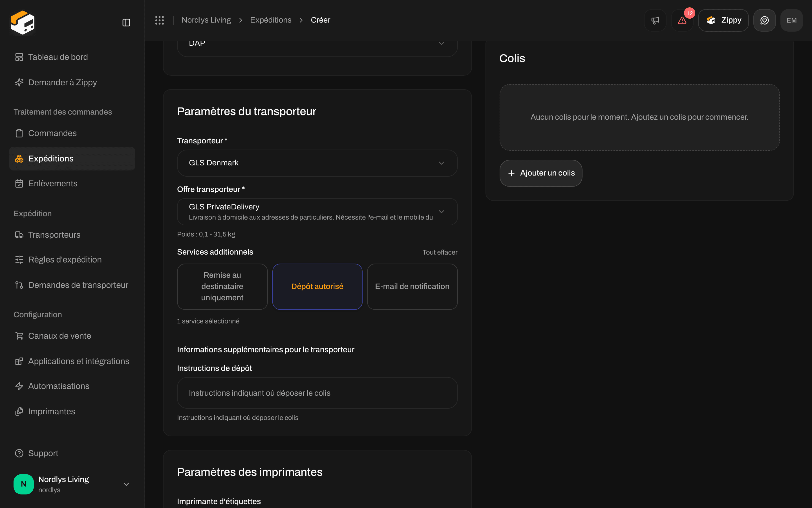Click the calendar icon beside Enlèvements
Image resolution: width=812 pixels, height=508 pixels.
click(x=19, y=183)
